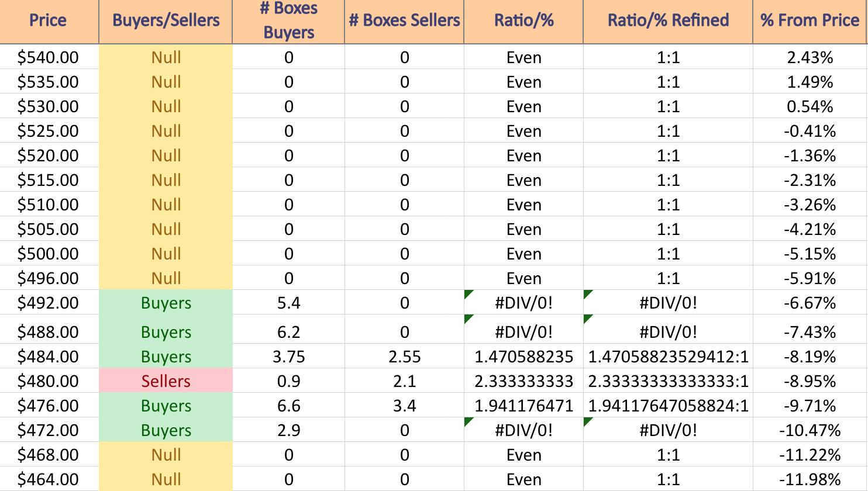Click the $488.00 price cell
The height and width of the screenshot is (491, 868).
click(x=49, y=329)
